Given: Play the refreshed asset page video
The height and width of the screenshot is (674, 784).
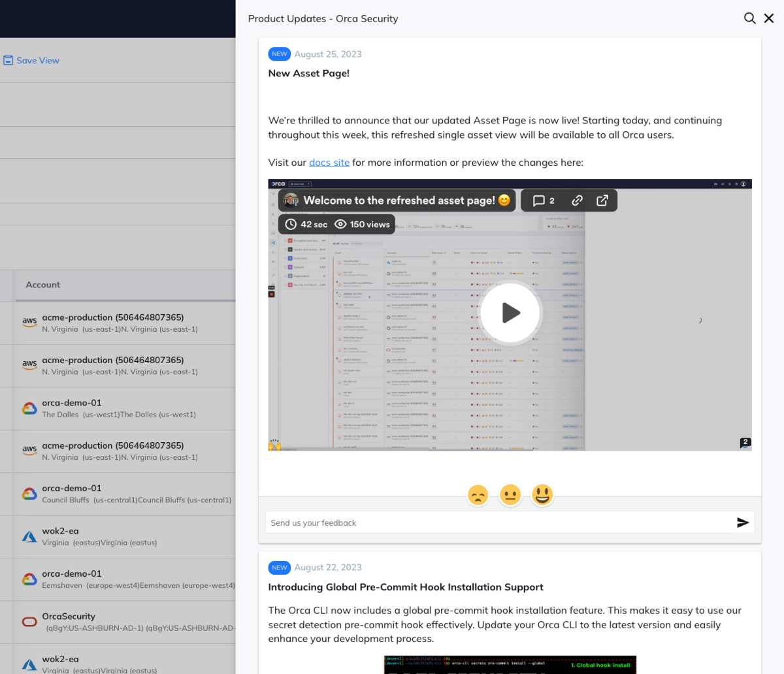Looking at the screenshot, I should (510, 312).
